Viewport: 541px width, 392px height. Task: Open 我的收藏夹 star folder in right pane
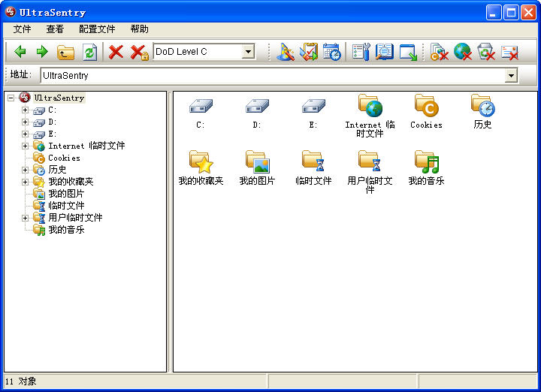pos(201,161)
